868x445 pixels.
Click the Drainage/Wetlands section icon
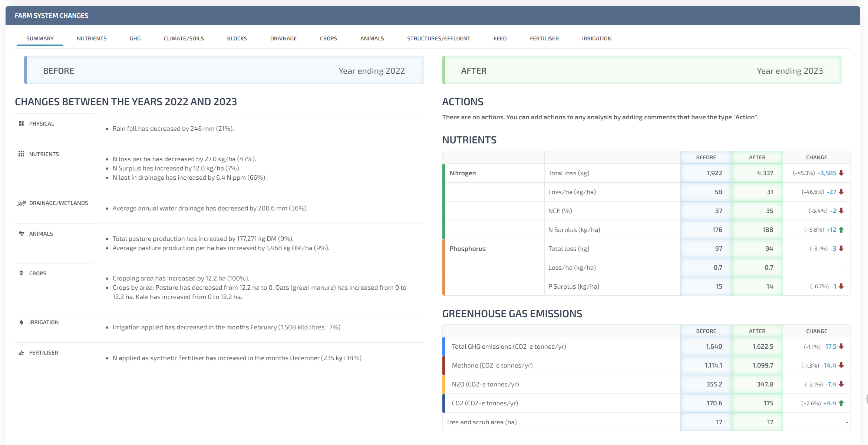click(21, 203)
